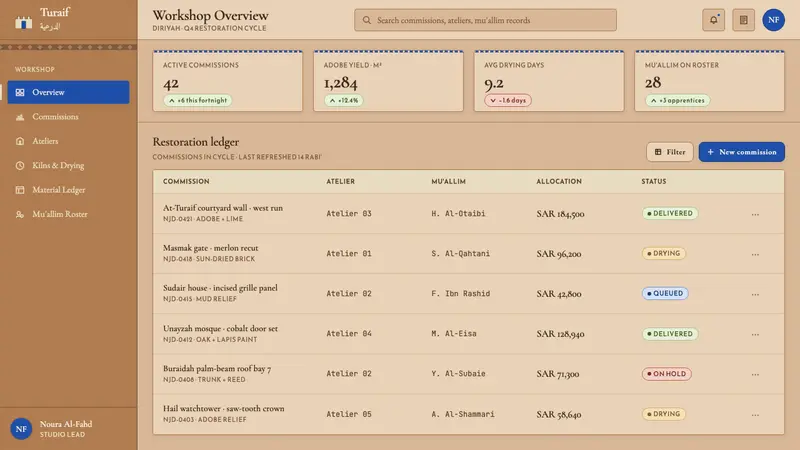Click 'H. Al-Otaibi' cell
The image size is (800, 450).
click(x=458, y=213)
